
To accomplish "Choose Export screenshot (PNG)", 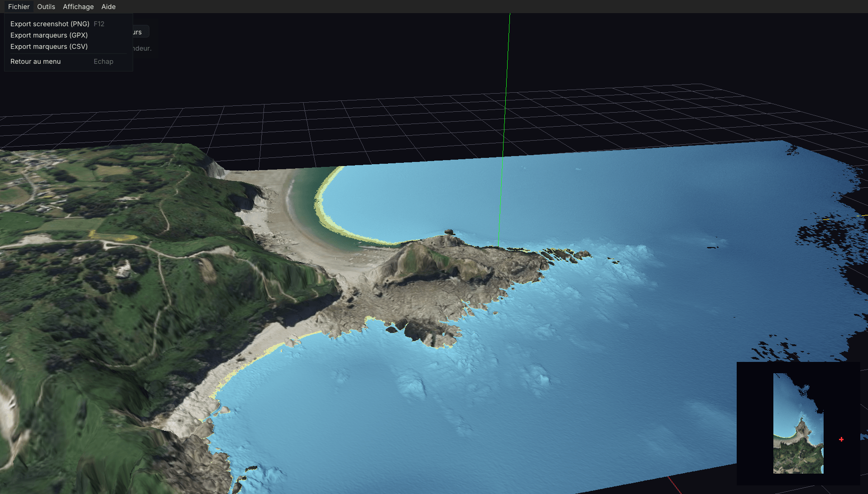I will pos(68,24).
